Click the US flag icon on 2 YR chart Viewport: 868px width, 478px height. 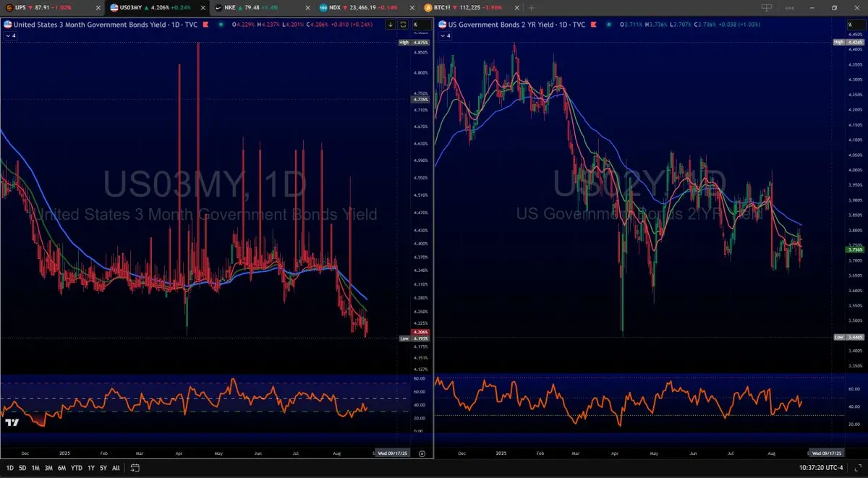click(442, 24)
